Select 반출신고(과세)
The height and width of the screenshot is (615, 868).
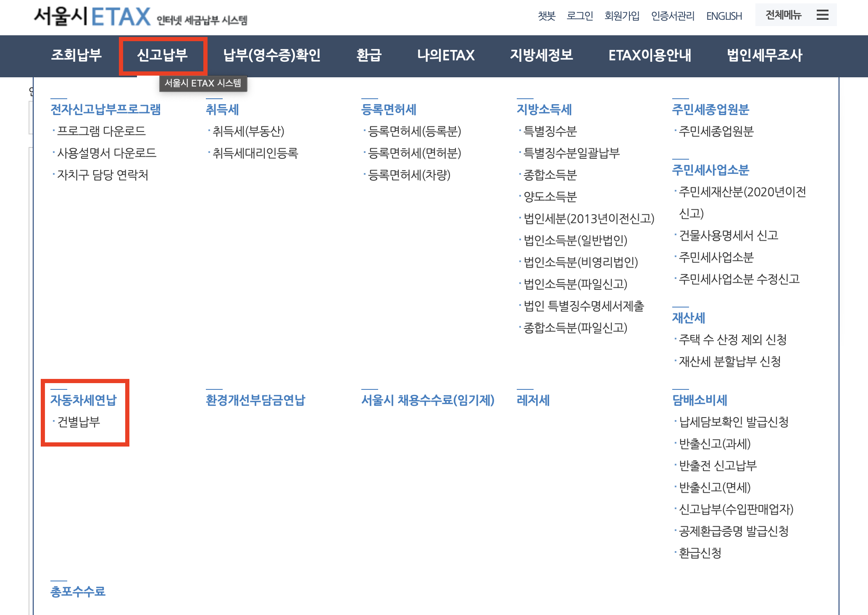[x=715, y=444]
